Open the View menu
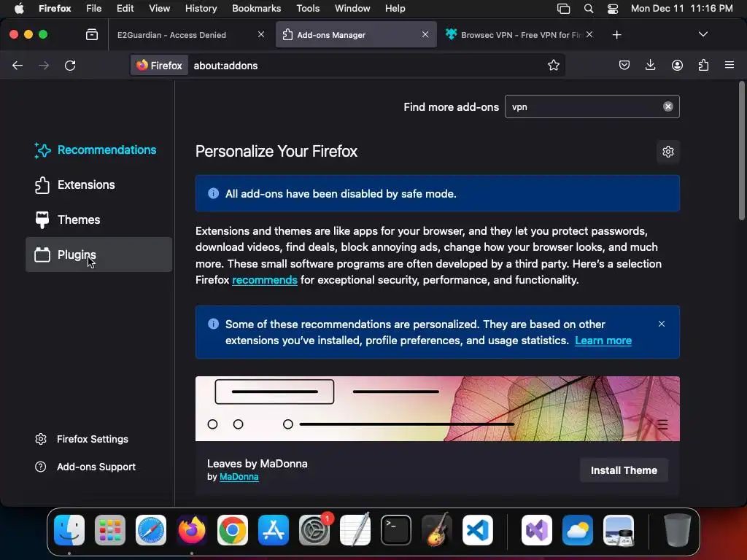The height and width of the screenshot is (560, 747). tap(159, 9)
